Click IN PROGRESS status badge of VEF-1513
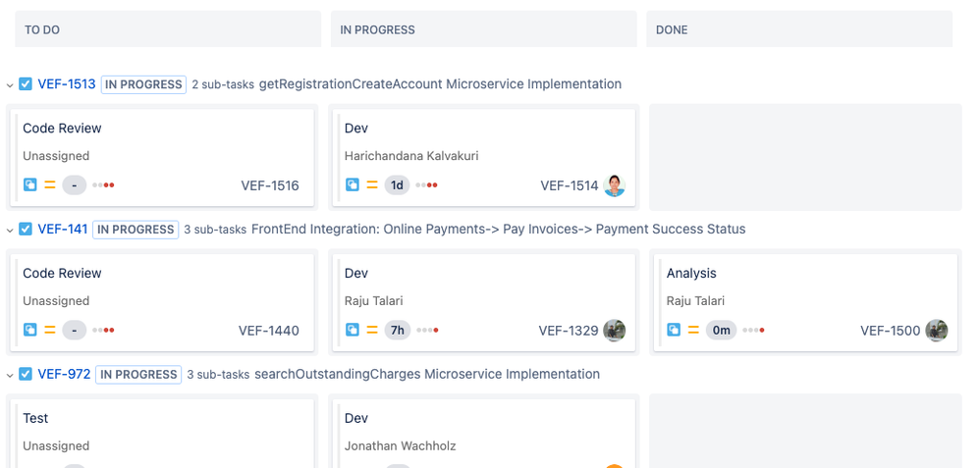 (143, 84)
